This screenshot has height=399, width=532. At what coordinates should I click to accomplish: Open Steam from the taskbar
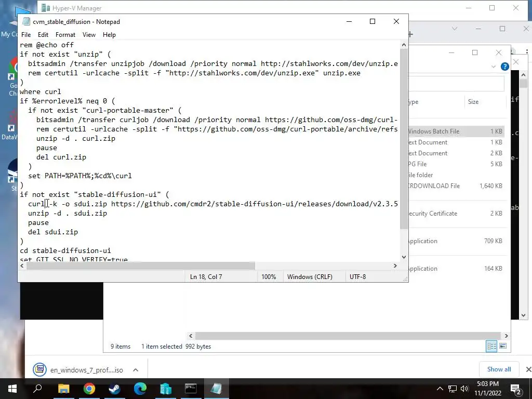click(x=114, y=389)
